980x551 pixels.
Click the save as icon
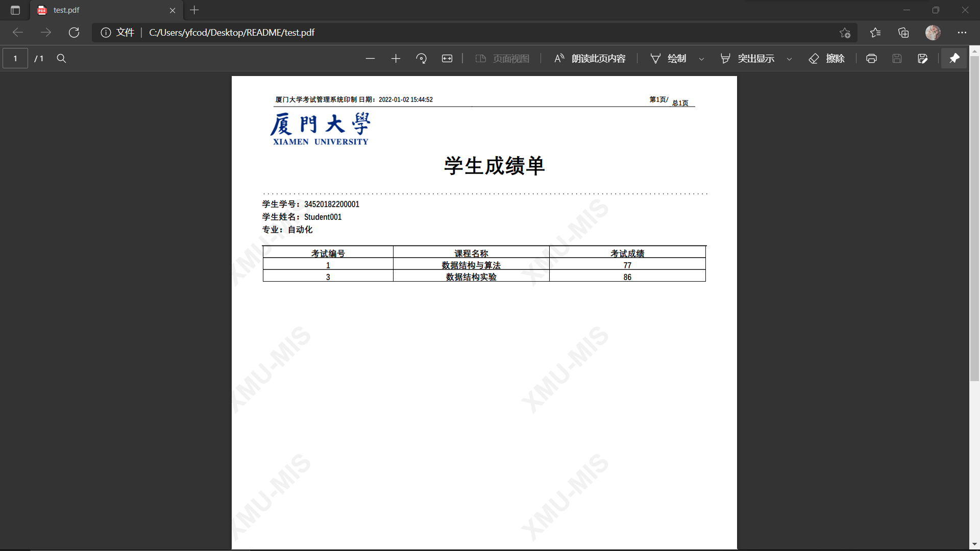pos(922,59)
